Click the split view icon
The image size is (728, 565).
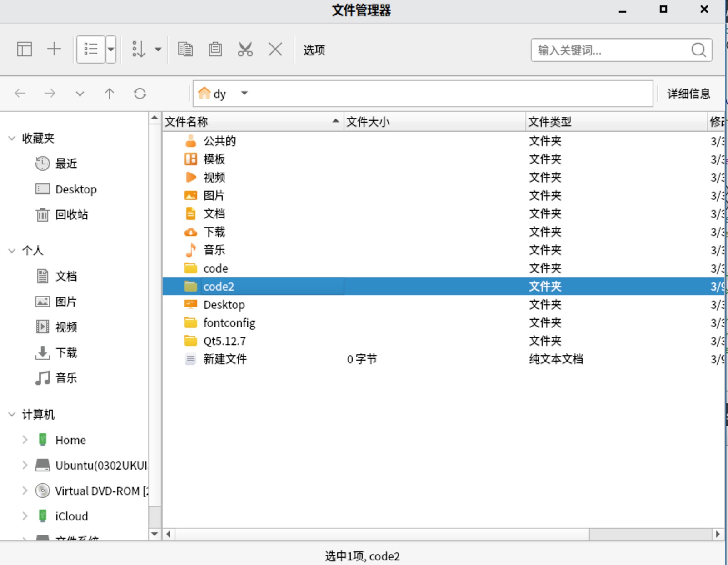click(25, 49)
